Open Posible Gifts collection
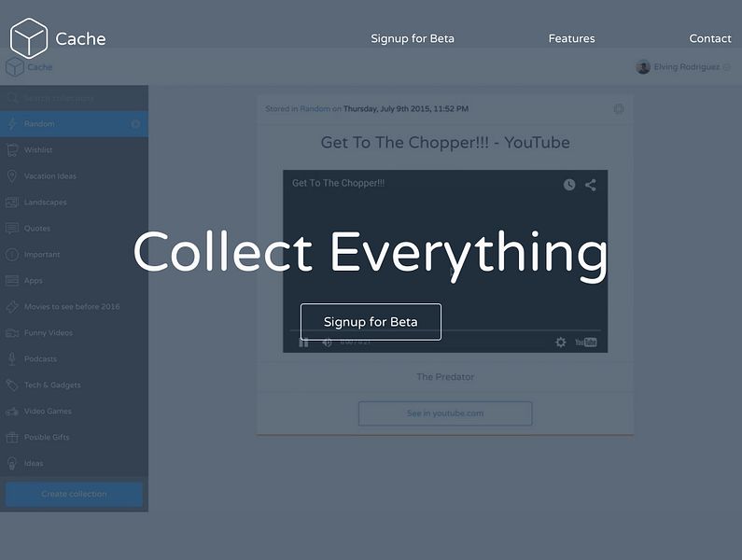742x560 pixels. [74, 438]
